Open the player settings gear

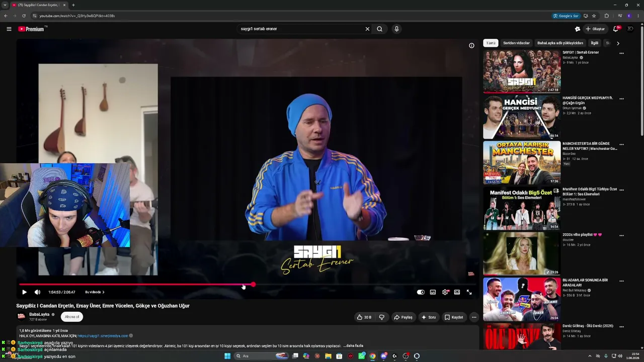pos(445,292)
